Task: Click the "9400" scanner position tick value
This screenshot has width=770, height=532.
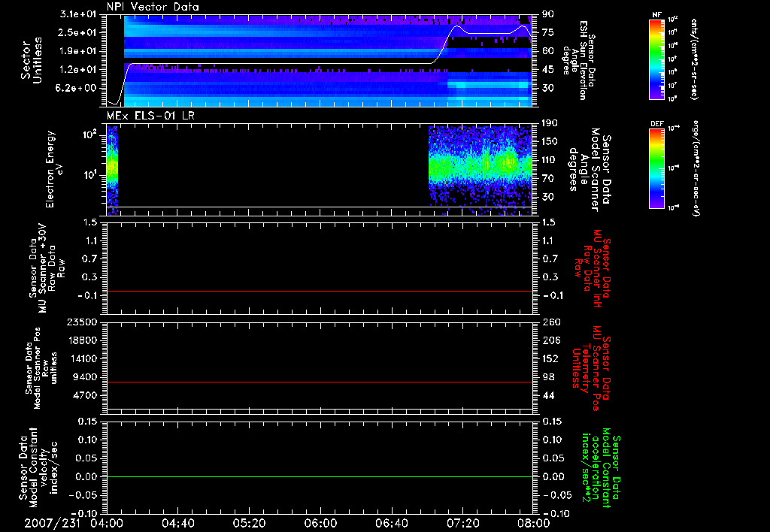Action: click(x=86, y=377)
